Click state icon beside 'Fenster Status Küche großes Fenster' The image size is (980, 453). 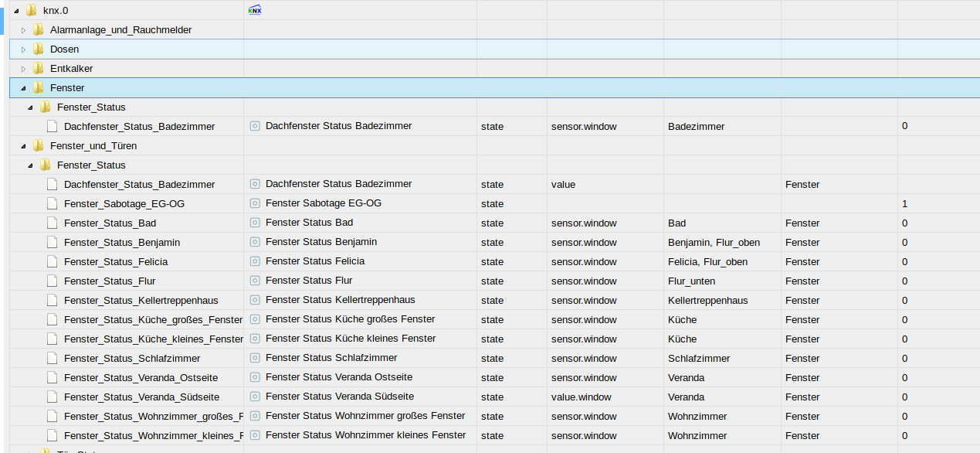tap(255, 319)
